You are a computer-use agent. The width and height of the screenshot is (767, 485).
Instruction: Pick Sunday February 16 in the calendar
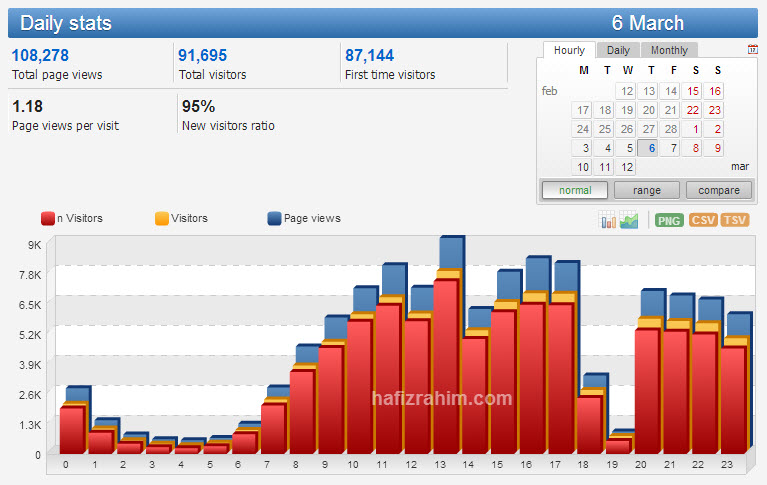(713, 91)
